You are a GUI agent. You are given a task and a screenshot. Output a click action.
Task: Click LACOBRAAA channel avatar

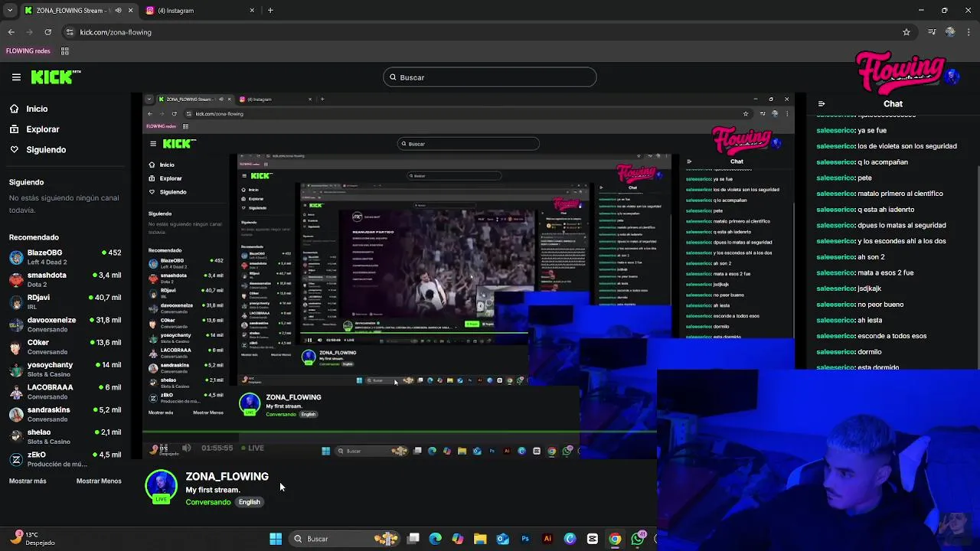16,392
